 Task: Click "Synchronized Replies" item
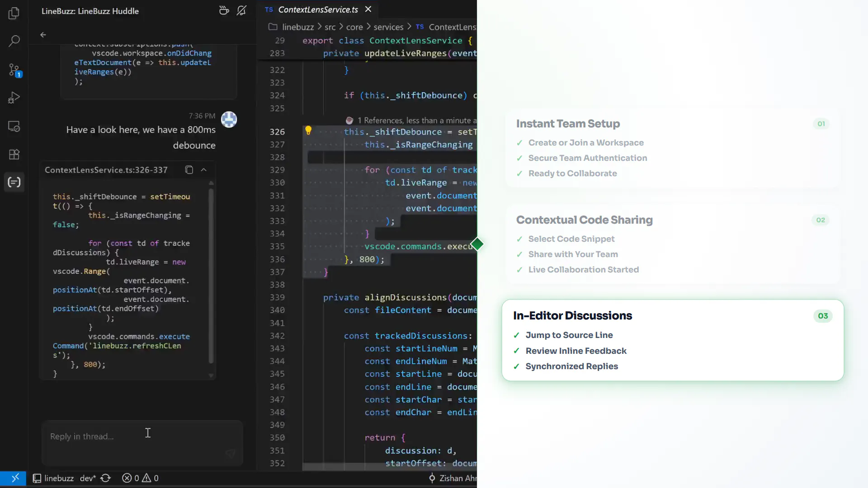571,366
